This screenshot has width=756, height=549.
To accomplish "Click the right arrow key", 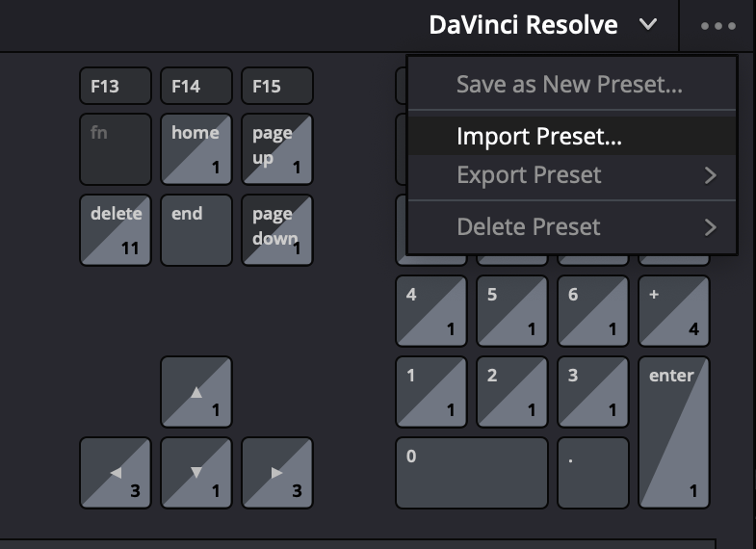I will pyautogui.click(x=277, y=473).
